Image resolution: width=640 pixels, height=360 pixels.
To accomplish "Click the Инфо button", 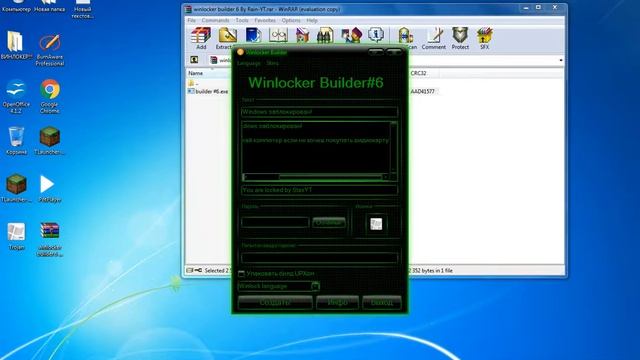I will click(x=337, y=302).
